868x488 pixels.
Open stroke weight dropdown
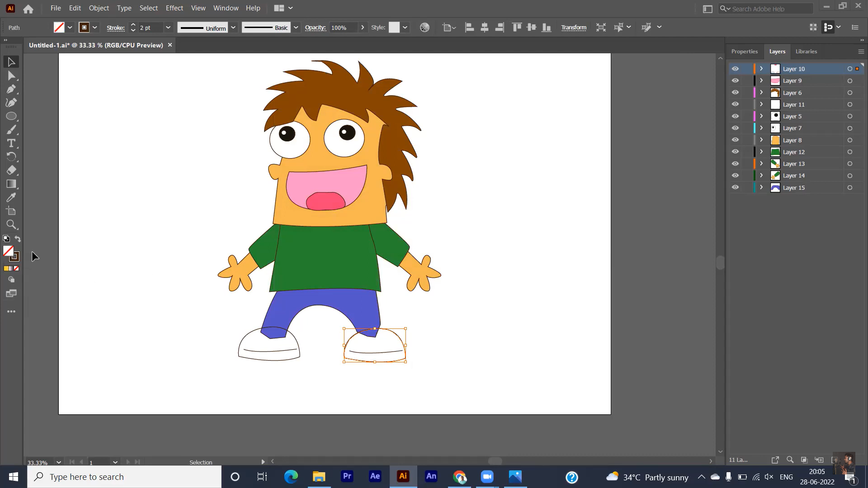tap(168, 28)
